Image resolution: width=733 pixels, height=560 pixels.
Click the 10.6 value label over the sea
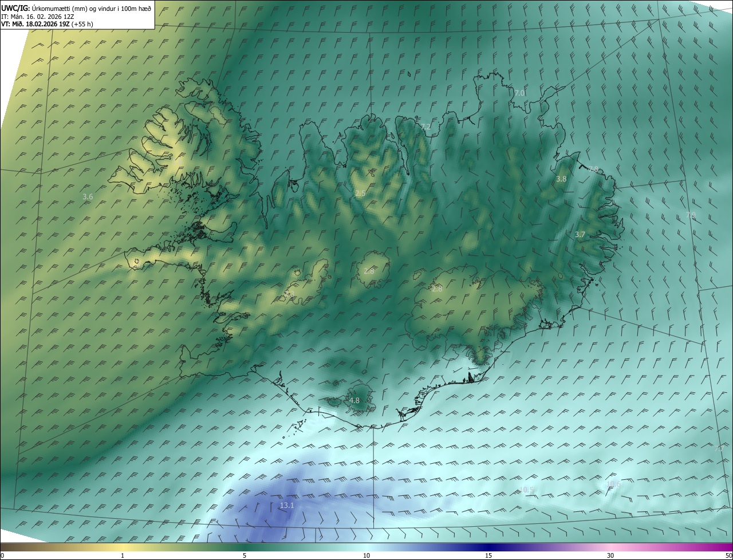point(613,484)
